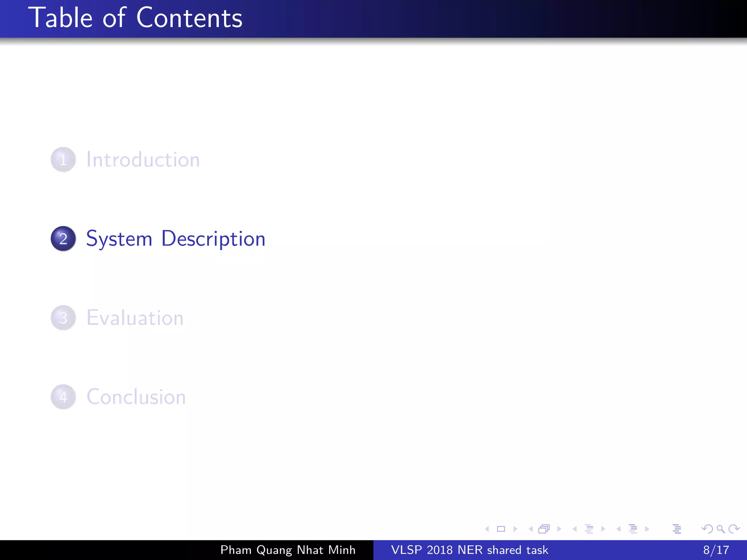Open search with magnifier icon
Viewport: 747px width, 560px height.
click(x=721, y=529)
